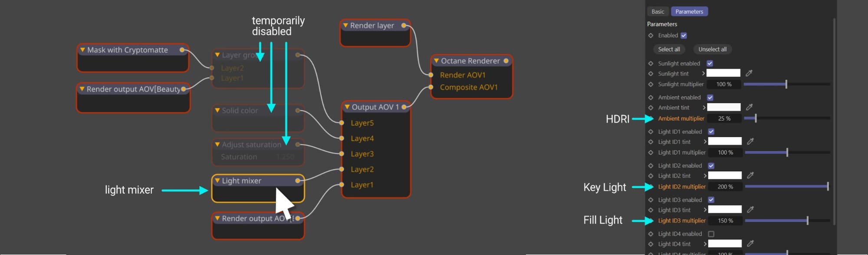Click the Layer5 input pin on Output AOV 1
The image size is (868, 255).
[x=342, y=123]
